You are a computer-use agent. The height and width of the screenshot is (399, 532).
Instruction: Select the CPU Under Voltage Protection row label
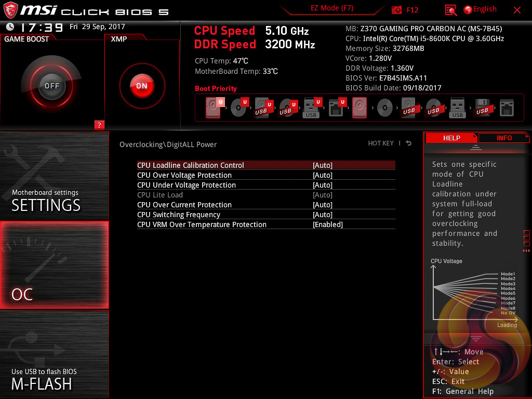tap(187, 185)
